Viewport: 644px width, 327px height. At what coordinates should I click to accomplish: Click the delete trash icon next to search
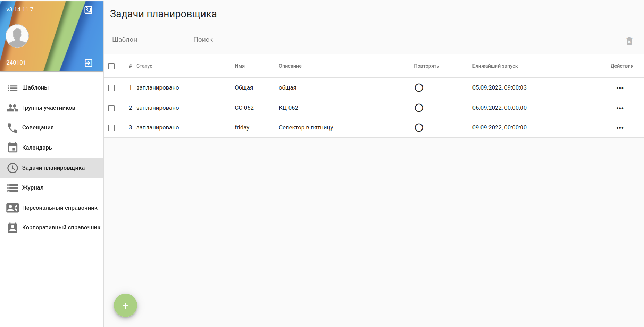tap(629, 41)
